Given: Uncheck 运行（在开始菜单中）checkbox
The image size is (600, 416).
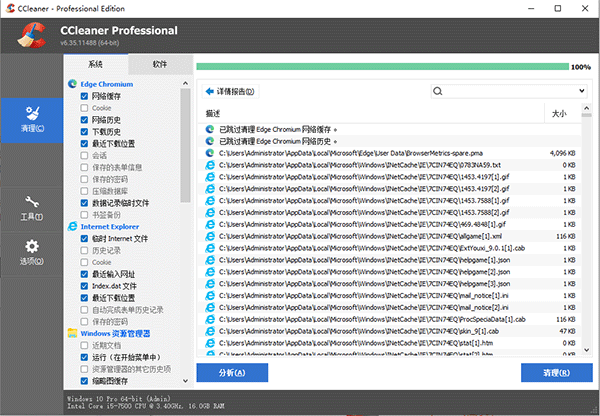Looking at the screenshot, I should click(84, 357).
